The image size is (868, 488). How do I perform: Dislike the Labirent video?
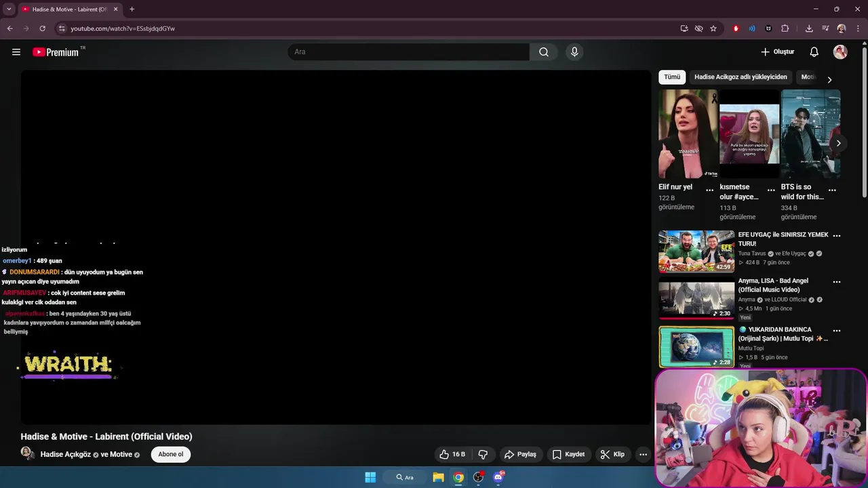pos(484,454)
